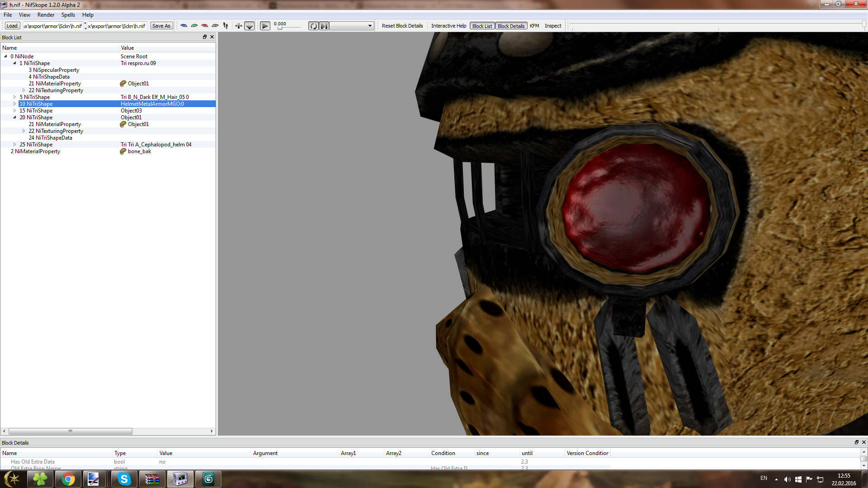The image size is (868, 488).
Task: Expand the 5 NiTriShape node
Action: pos(14,97)
